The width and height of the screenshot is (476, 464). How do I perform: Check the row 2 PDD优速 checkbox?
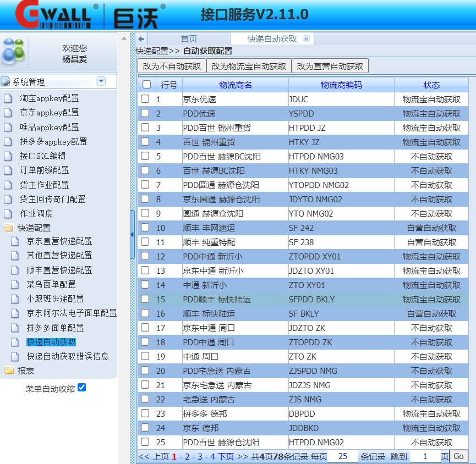pyautogui.click(x=145, y=113)
